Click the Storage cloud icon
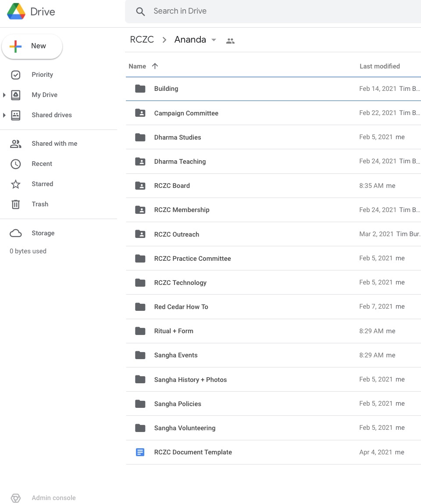The height and width of the screenshot is (504, 421). tap(16, 234)
